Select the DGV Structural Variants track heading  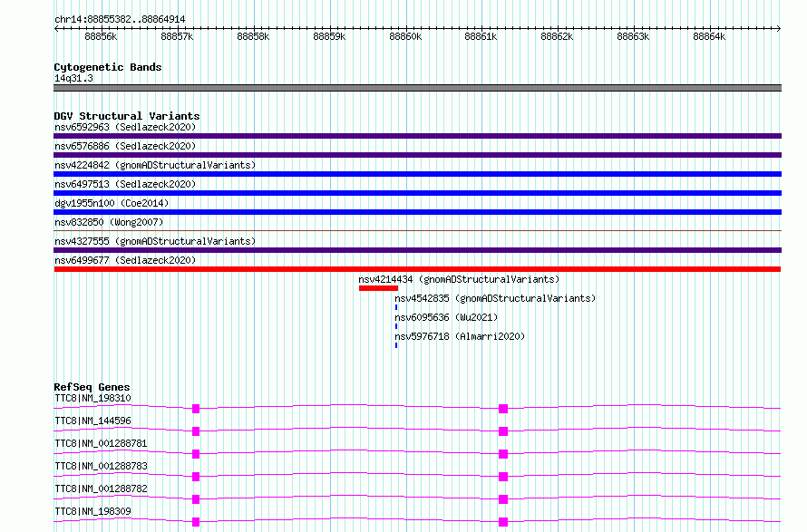coord(127,116)
